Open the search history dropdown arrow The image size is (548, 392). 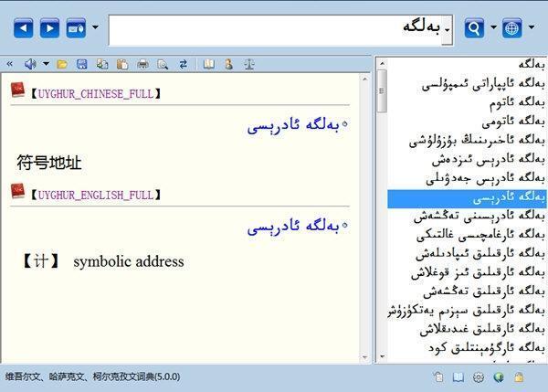(448, 30)
